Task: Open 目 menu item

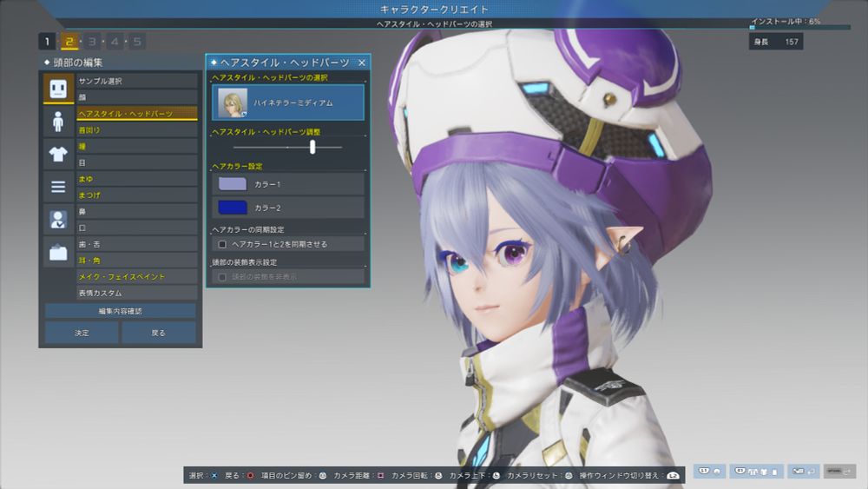Action: click(137, 162)
